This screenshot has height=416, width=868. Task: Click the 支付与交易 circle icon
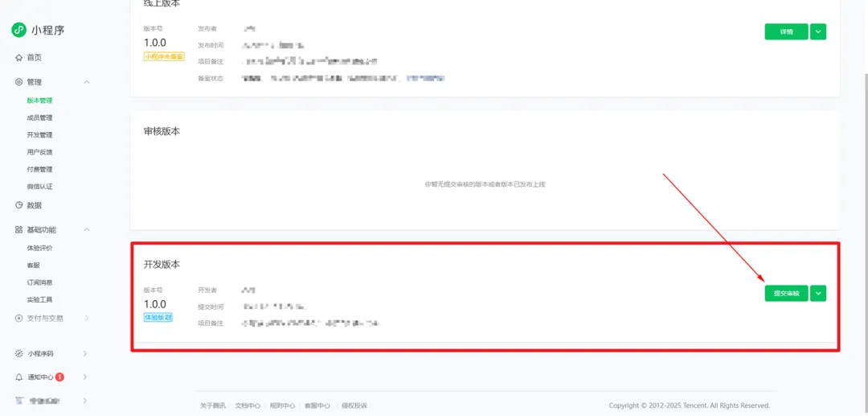point(18,319)
